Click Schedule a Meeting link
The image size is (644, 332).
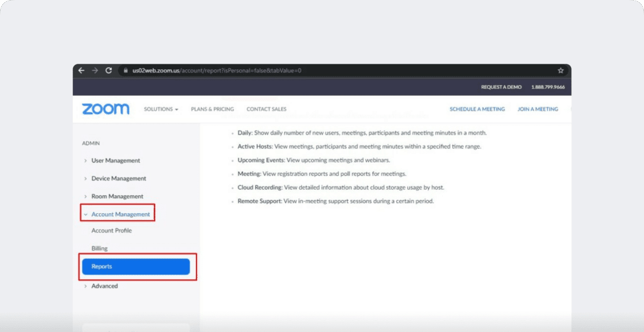coord(477,109)
